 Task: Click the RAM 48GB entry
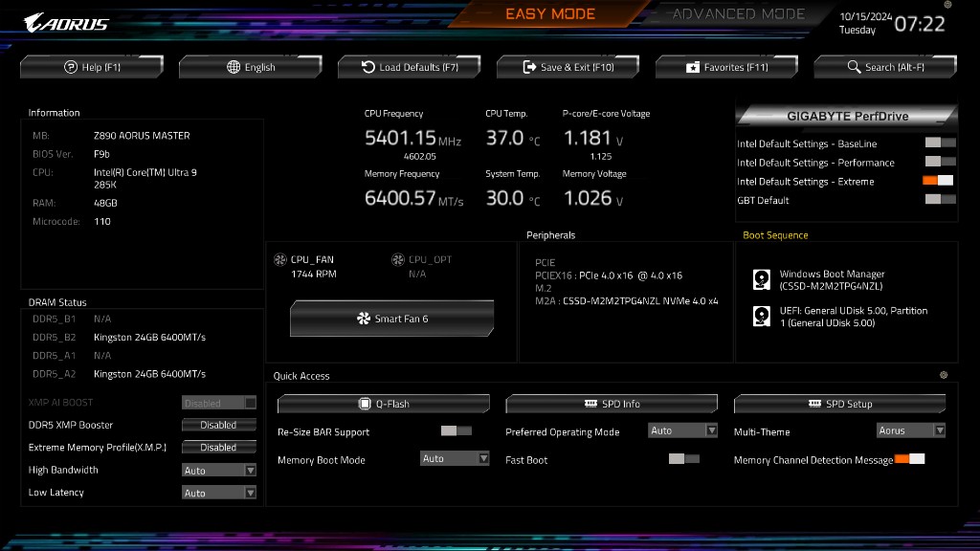click(x=75, y=203)
